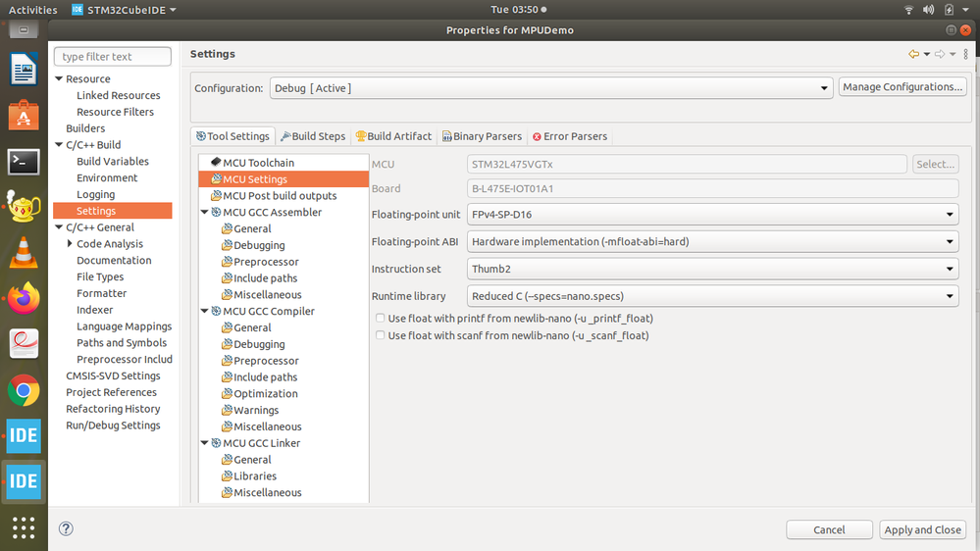Open Assembler Preprocessor settings

pyautogui.click(x=266, y=262)
